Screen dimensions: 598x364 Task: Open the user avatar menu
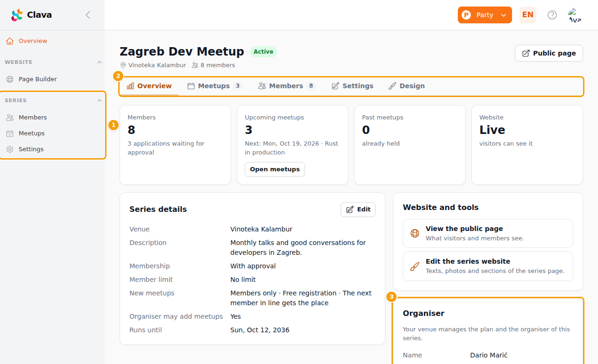click(x=575, y=15)
